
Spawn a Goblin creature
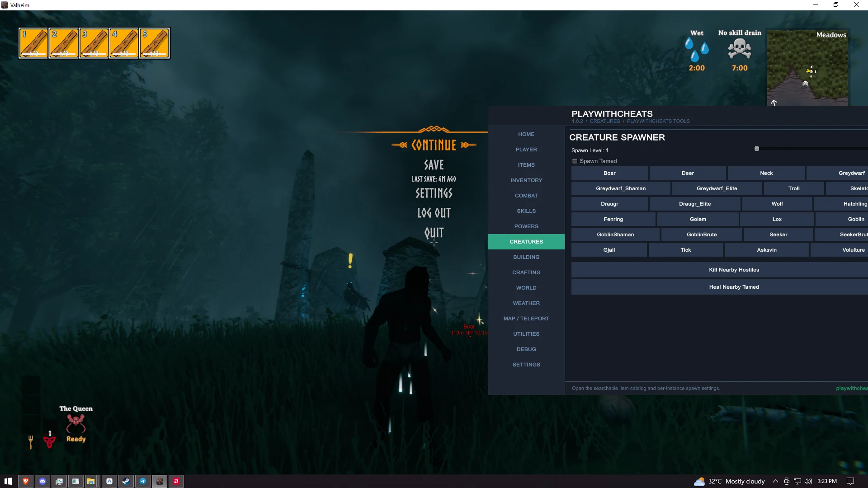[842, 219]
